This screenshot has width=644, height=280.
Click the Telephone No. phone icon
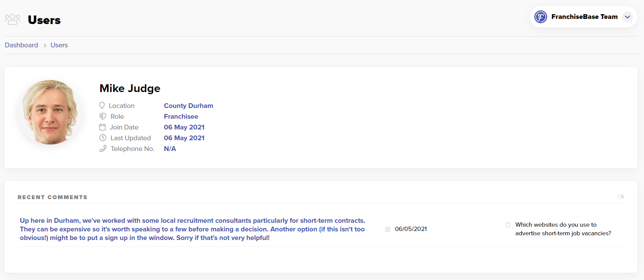pos(102,148)
